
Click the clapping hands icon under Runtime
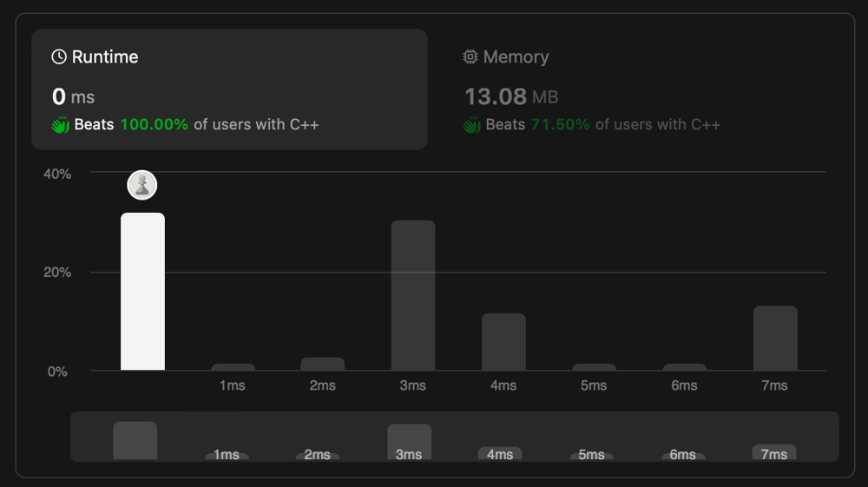point(61,124)
